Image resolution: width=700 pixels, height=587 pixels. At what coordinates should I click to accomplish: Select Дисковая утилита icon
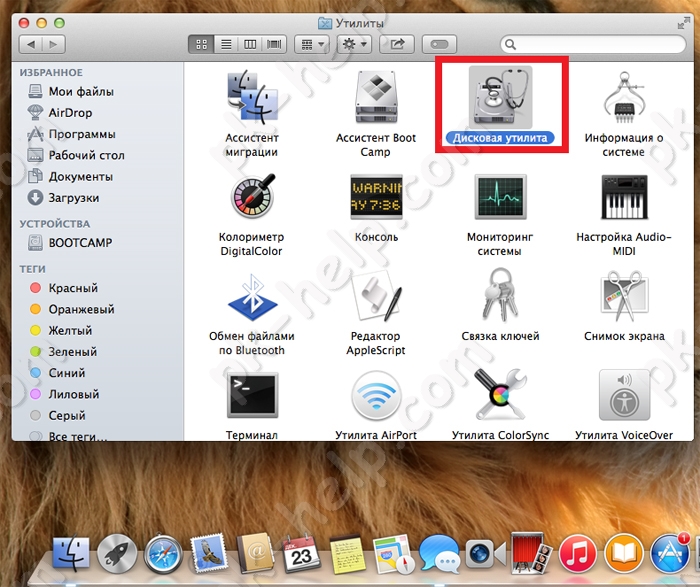click(500, 99)
